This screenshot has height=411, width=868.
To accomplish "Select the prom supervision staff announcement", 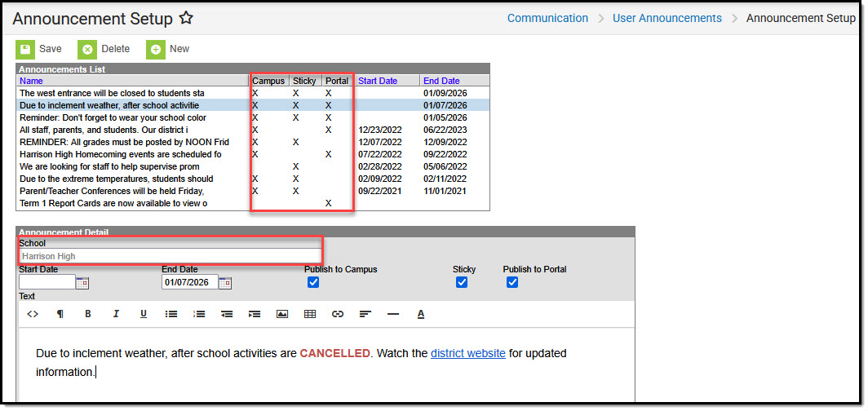I will pyautogui.click(x=253, y=166).
